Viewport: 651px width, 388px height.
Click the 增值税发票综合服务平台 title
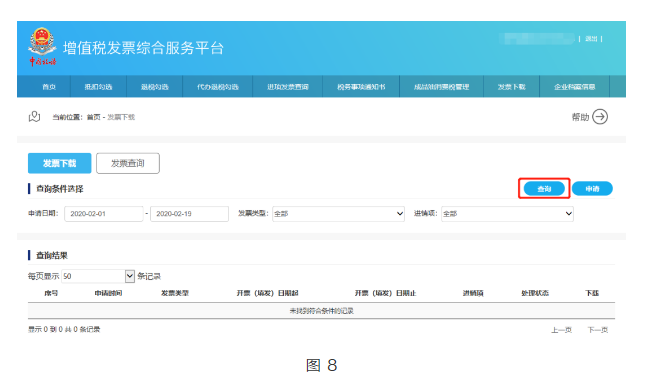click(x=143, y=48)
